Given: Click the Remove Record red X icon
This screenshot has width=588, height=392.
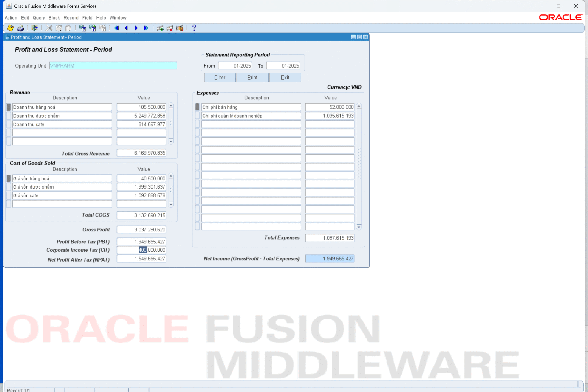Looking at the screenshot, I should click(x=170, y=28).
